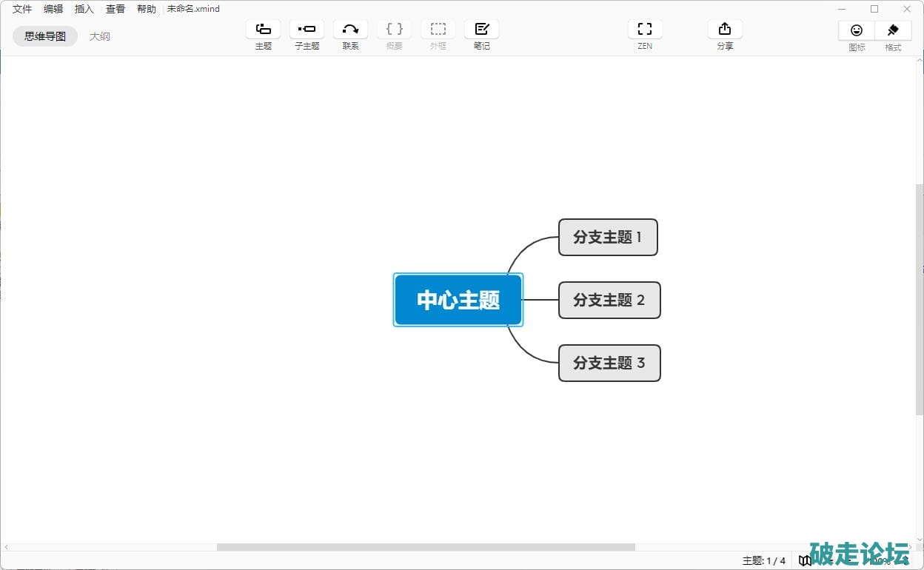The width and height of the screenshot is (924, 570).
Task: Toggle the 格式 format panel
Action: coord(893,30)
